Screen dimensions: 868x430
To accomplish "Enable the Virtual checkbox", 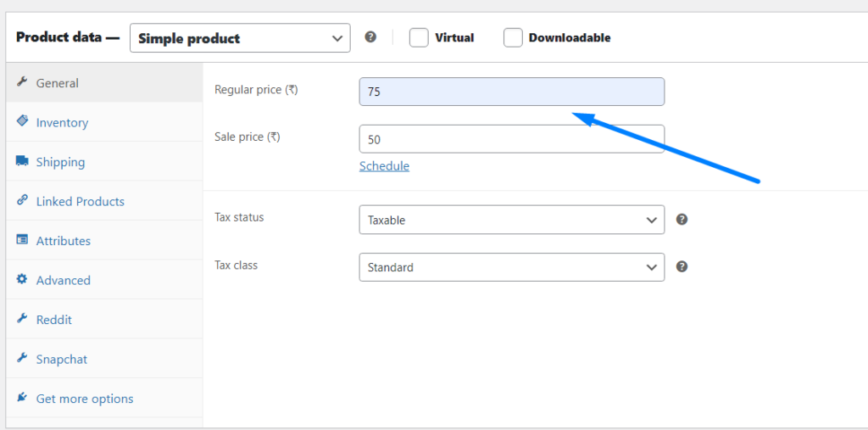I will tap(419, 37).
